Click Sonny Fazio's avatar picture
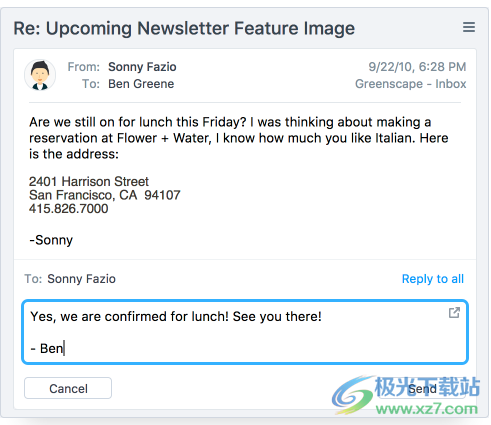 (x=40, y=75)
